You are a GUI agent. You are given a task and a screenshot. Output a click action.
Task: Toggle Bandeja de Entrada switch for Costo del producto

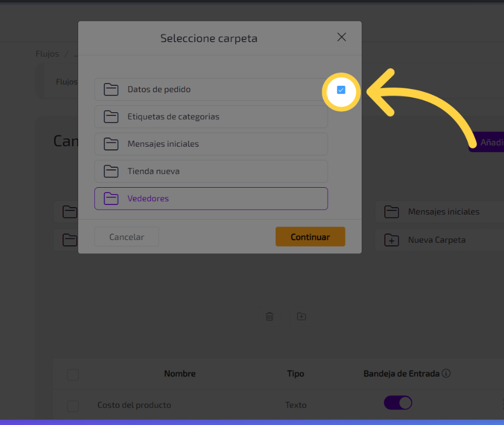point(398,403)
